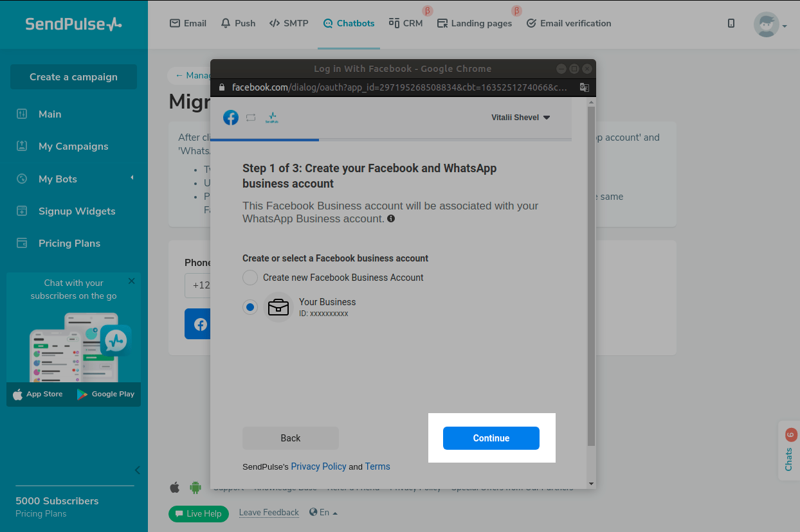The image size is (800, 532).
Task: Open the user avatar menu
Action: 770,24
